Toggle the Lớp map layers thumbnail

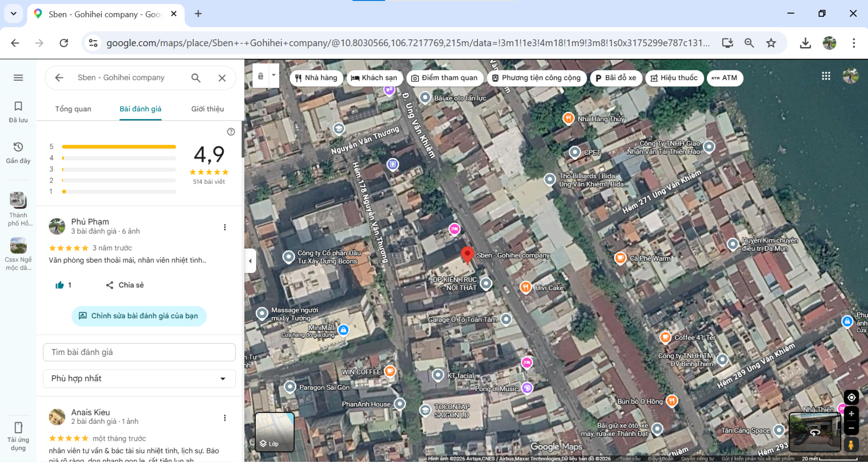pos(274,431)
